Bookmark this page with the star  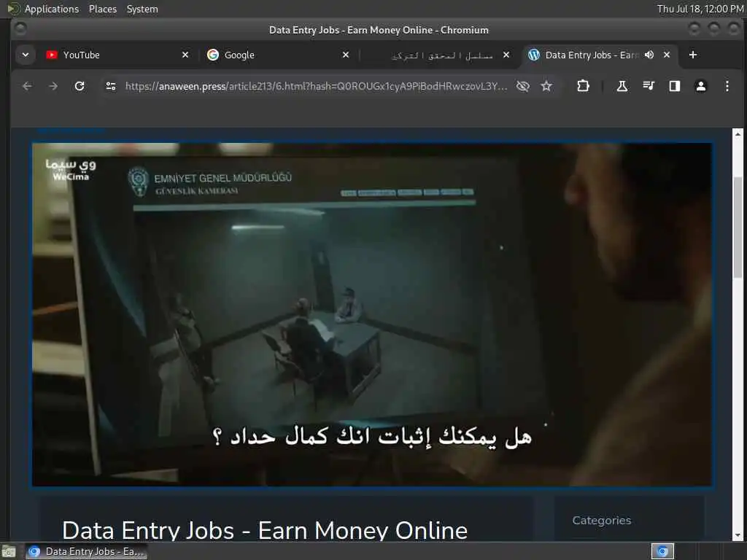546,86
